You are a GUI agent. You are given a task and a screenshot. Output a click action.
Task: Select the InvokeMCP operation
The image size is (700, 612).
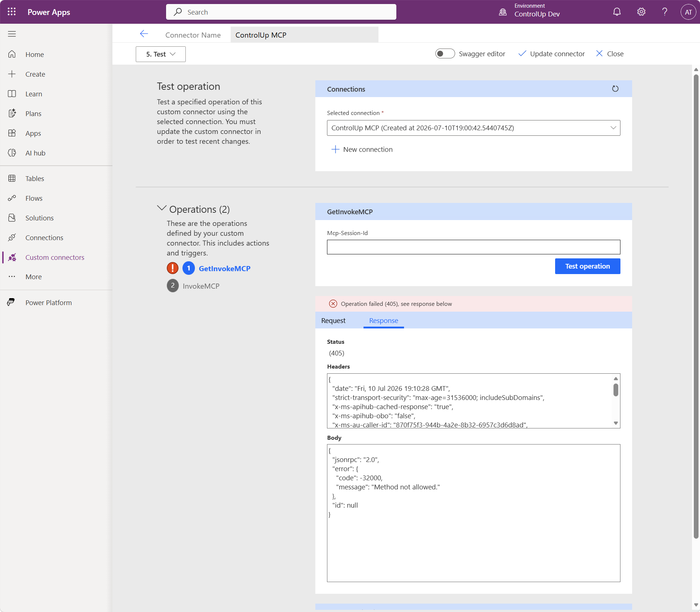tap(201, 286)
